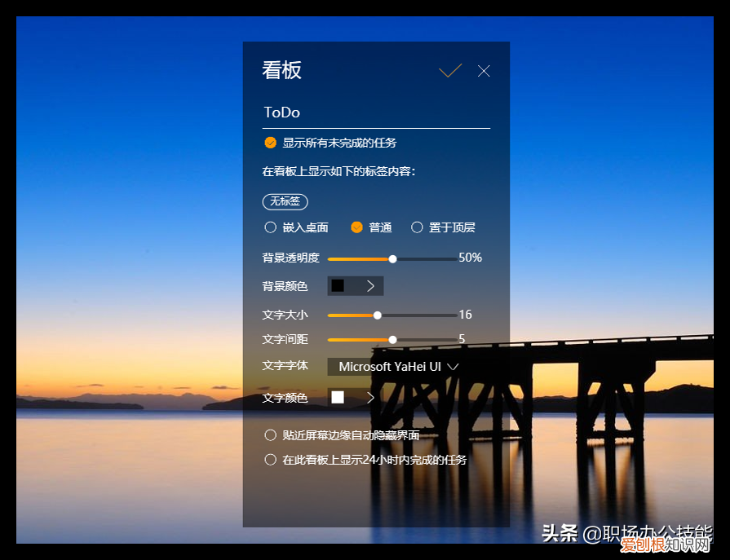
Task: Enable 在此看板上显示24小时内完成的任务 option
Action: 270,459
